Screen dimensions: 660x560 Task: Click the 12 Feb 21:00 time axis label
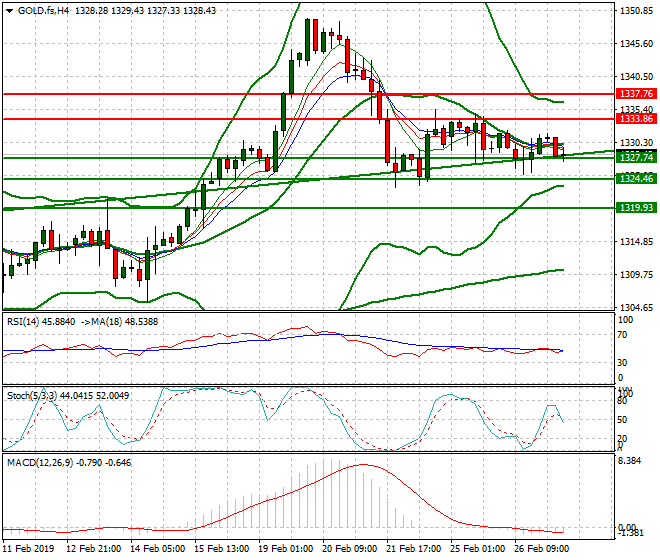[93, 549]
